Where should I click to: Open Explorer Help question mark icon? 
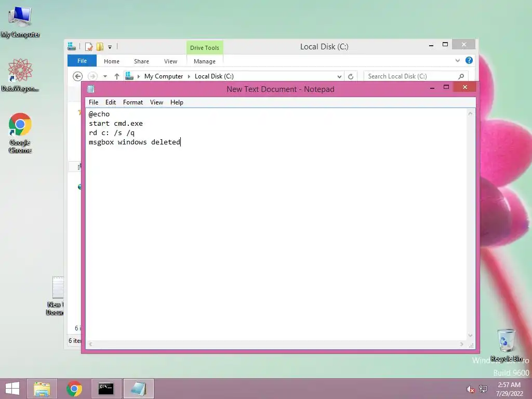click(x=469, y=60)
